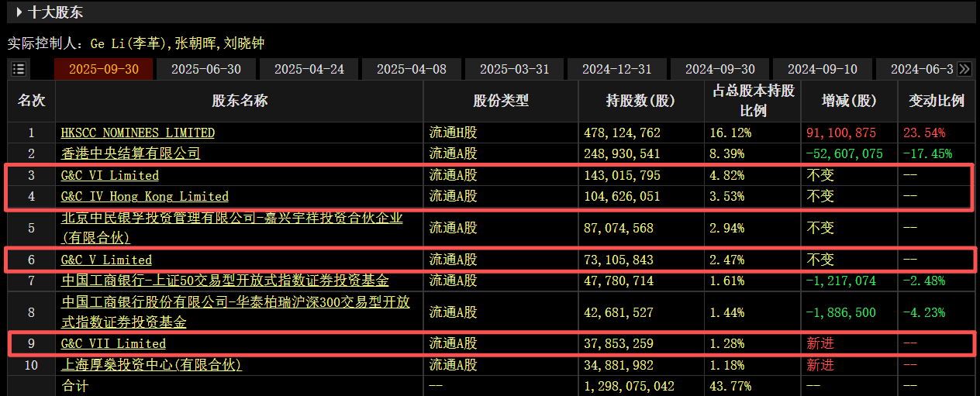Select the 2025-09-30 date tab
The image size is (980, 396).
pyautogui.click(x=104, y=69)
